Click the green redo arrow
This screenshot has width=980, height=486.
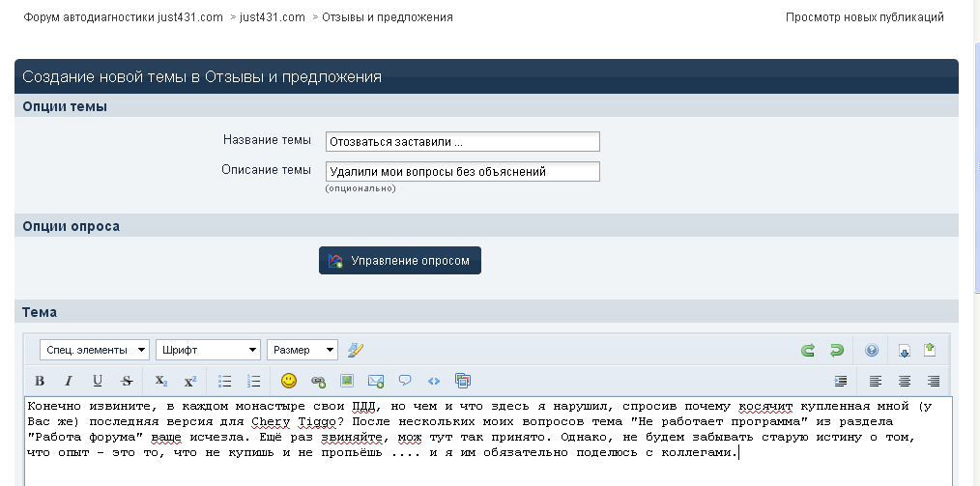point(808,350)
